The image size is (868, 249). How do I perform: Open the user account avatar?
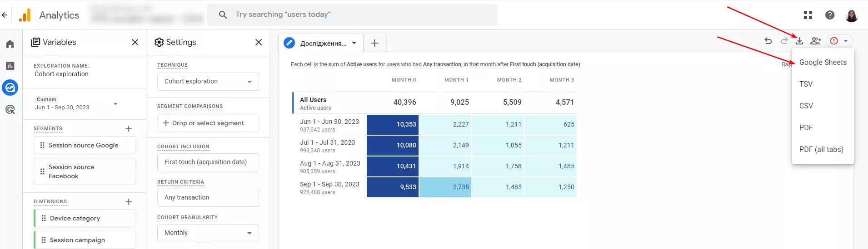pyautogui.click(x=852, y=15)
